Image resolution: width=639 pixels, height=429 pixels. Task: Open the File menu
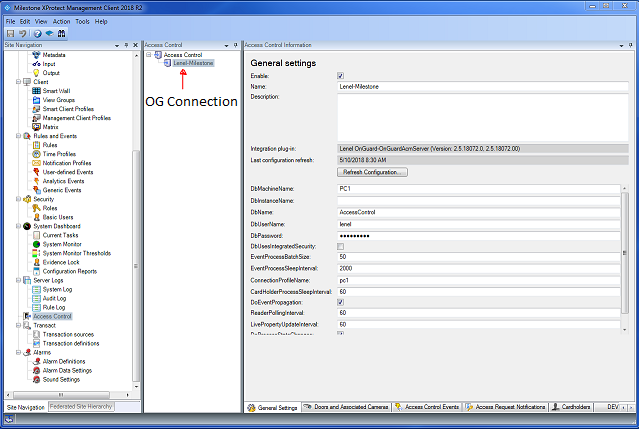click(x=11, y=22)
